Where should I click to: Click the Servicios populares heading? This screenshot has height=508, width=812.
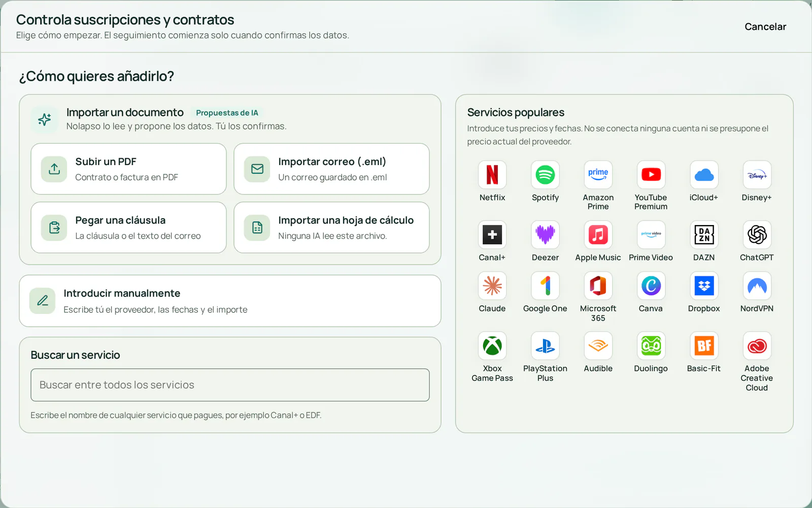[x=516, y=112]
